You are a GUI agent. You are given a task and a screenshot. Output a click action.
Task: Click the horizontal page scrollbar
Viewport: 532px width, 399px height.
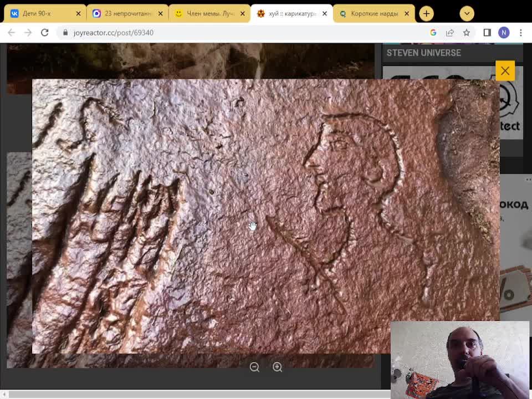(198, 394)
